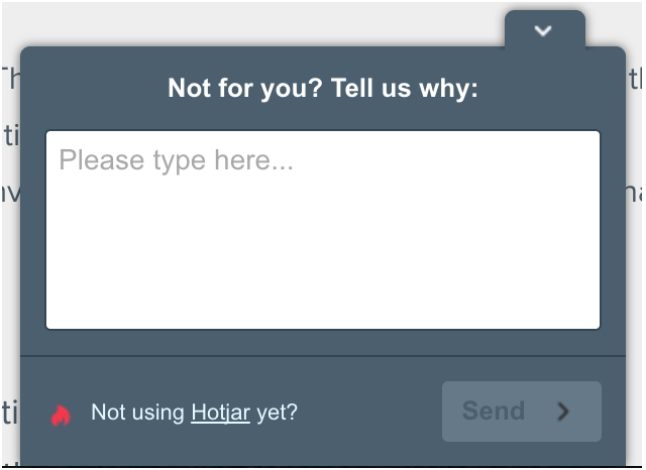Minimize the poll using the top tab arrow
The image size is (646, 470).
(x=543, y=31)
